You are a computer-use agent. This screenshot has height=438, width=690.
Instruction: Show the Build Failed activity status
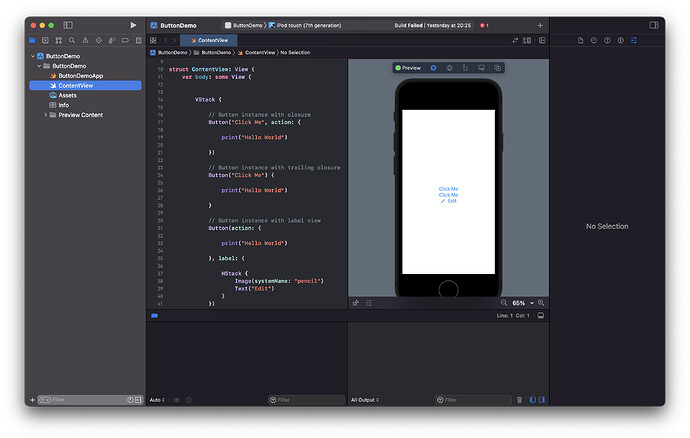coord(432,26)
